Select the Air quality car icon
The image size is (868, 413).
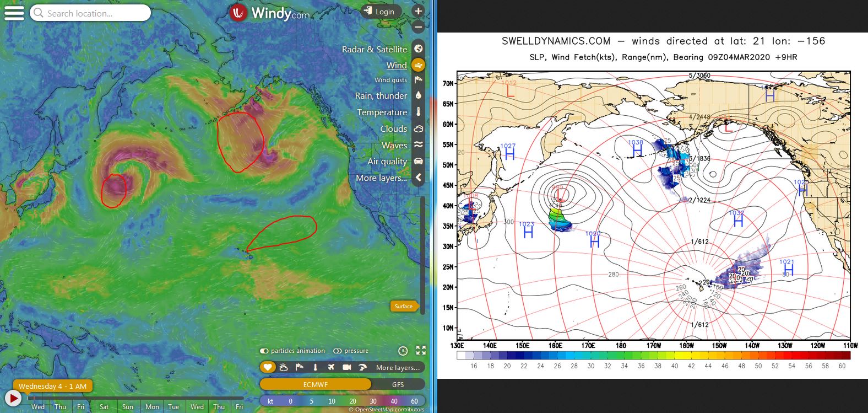(418, 161)
